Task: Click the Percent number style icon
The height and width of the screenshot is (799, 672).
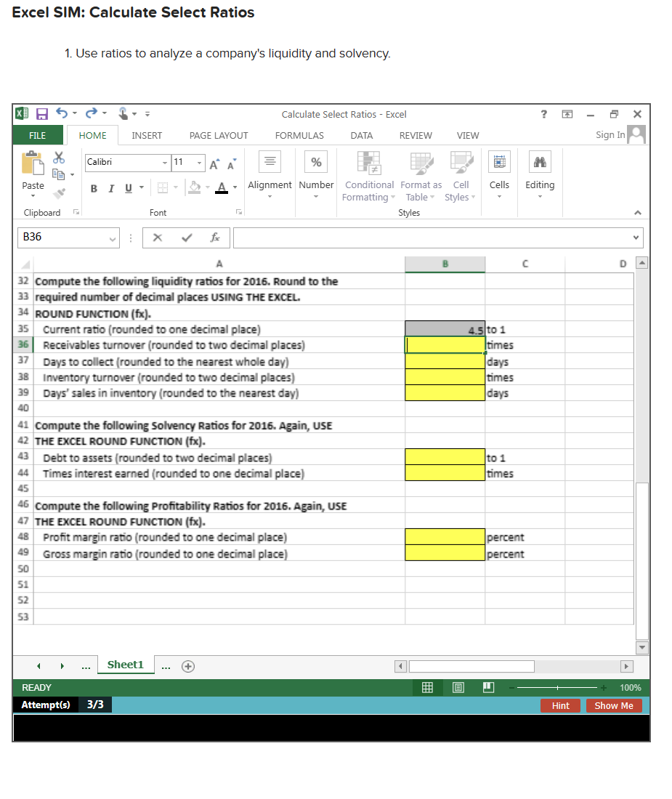Action: coord(316,161)
